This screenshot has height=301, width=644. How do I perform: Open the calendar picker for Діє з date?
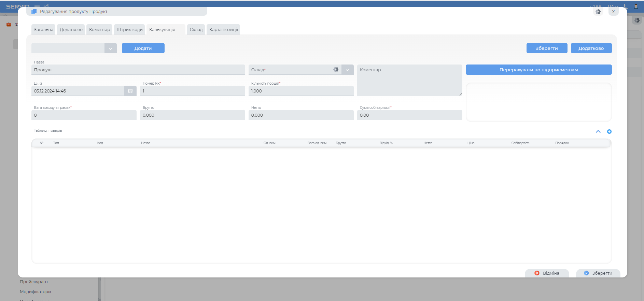130,91
